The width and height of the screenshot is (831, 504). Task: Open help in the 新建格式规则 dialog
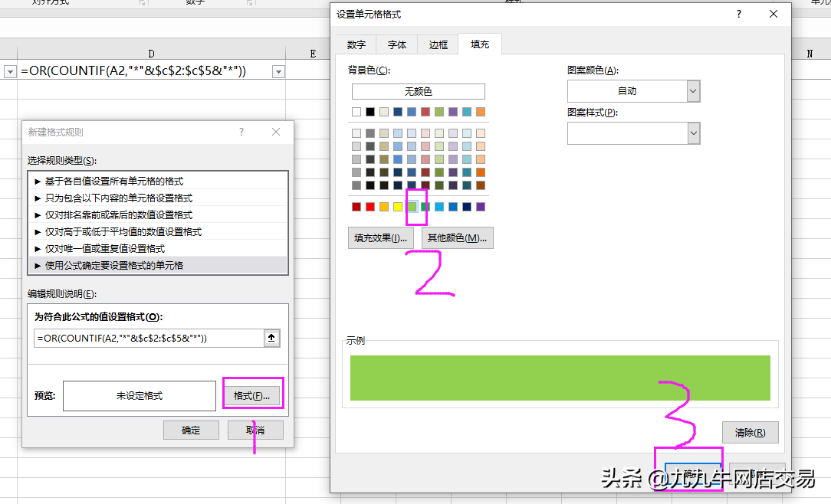click(241, 132)
